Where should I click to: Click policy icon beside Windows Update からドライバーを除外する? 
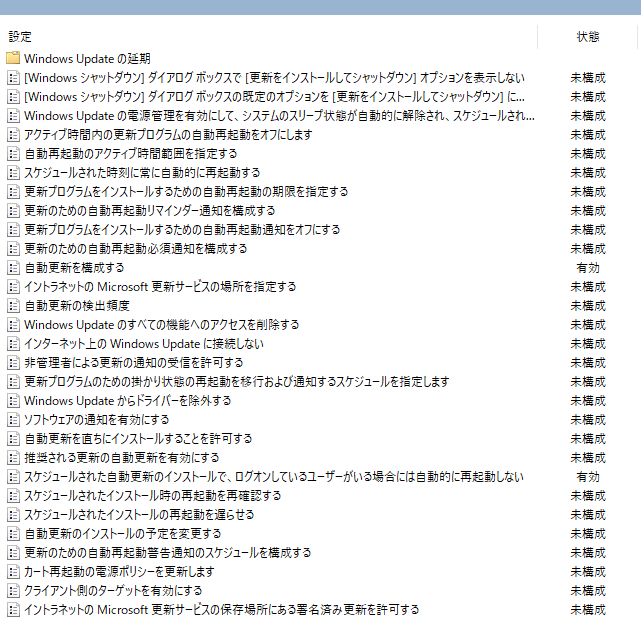click(13, 400)
